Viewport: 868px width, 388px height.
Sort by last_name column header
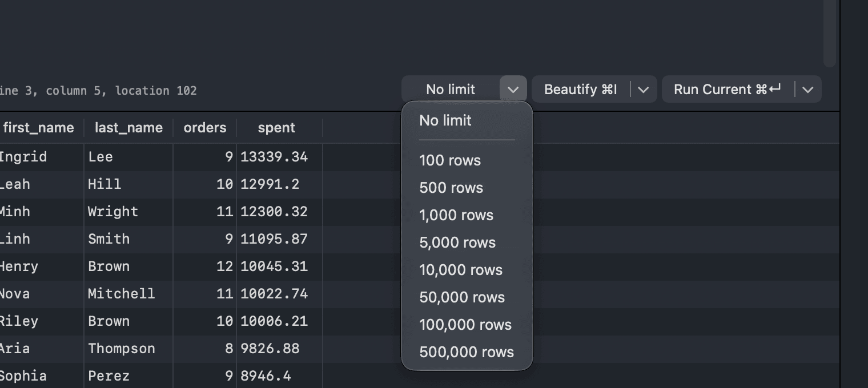point(128,128)
